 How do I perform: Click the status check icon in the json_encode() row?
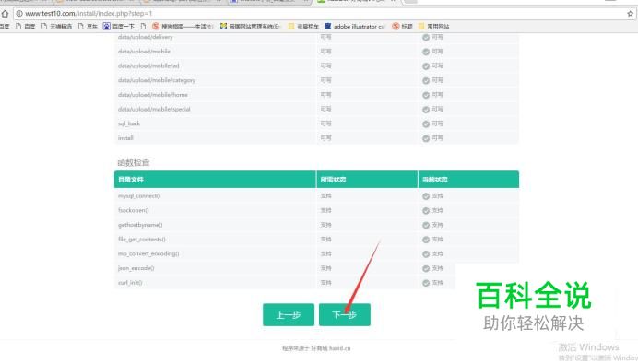point(426,269)
